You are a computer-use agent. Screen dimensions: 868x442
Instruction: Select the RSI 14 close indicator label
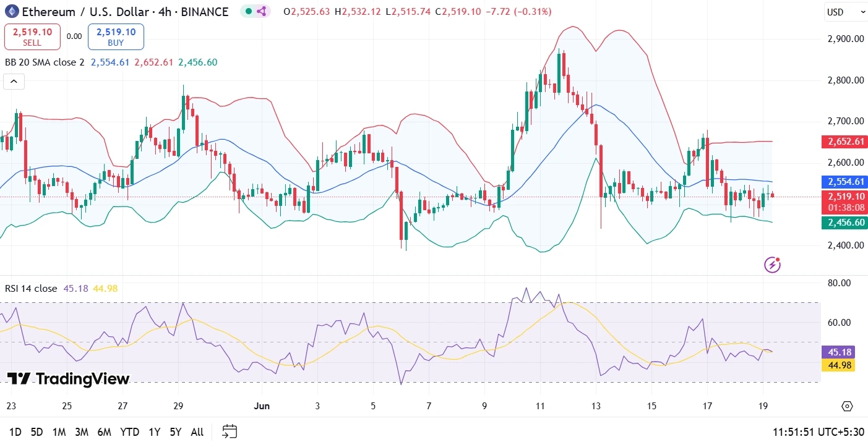click(31, 289)
